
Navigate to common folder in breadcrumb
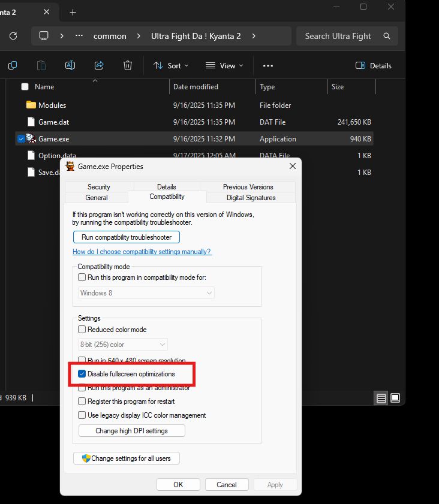[110, 36]
